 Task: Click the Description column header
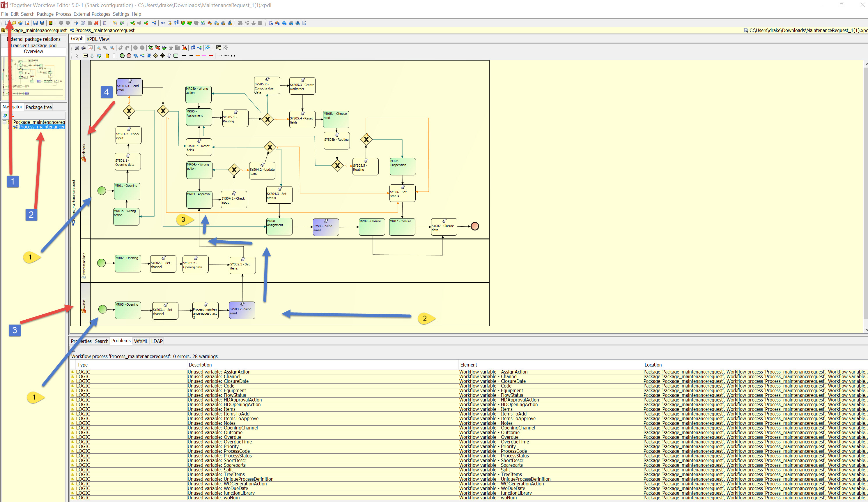pyautogui.click(x=200, y=365)
